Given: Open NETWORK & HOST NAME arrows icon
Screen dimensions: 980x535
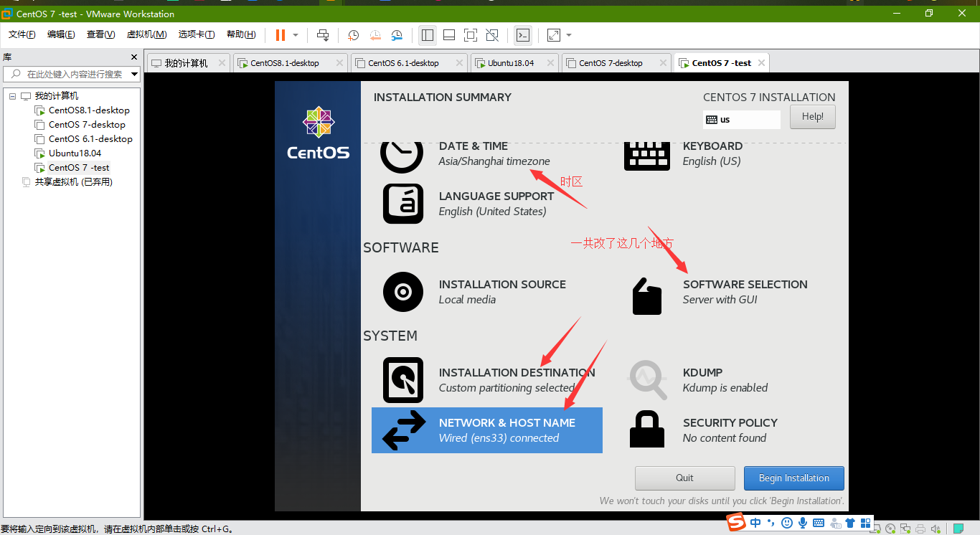Looking at the screenshot, I should point(404,430).
